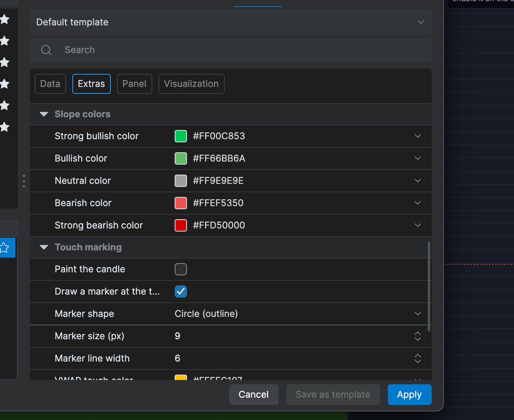Screen dimensions: 514x420
Task: Click the Strong bullish green color swatch
Action: pyautogui.click(x=181, y=136)
